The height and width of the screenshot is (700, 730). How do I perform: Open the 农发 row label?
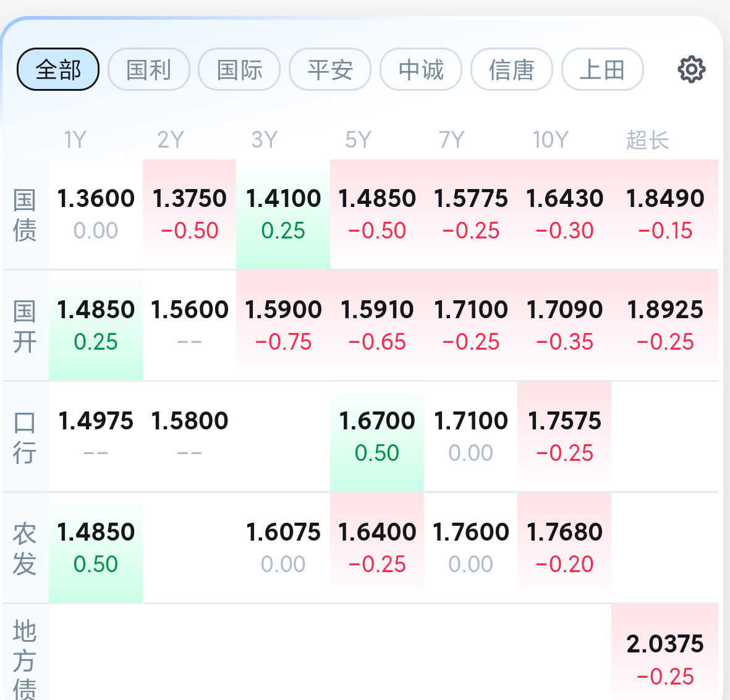point(25,548)
